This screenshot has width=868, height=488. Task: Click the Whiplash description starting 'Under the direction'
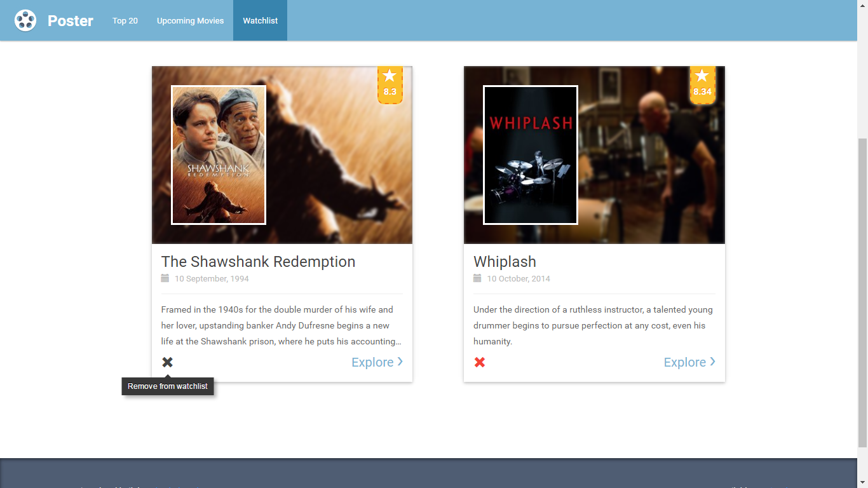point(593,325)
